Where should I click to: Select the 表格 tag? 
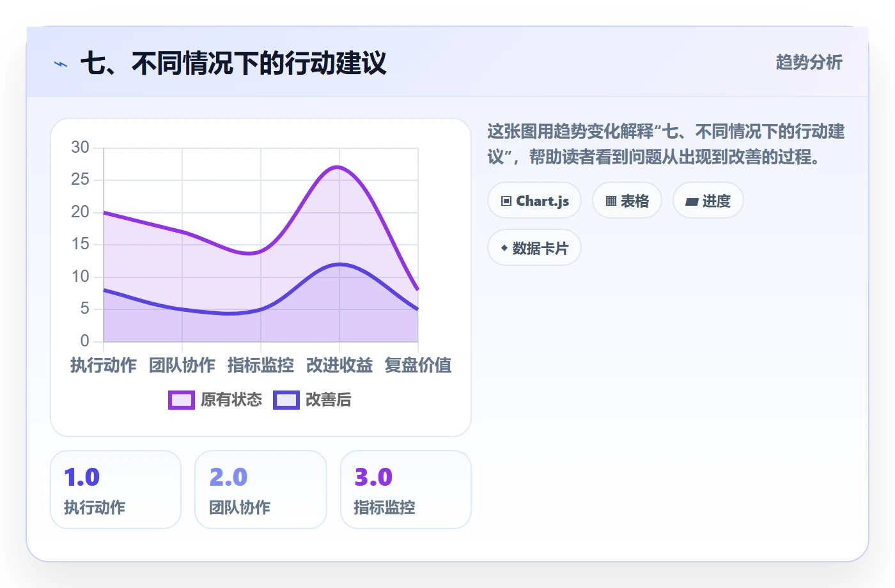pos(627,201)
